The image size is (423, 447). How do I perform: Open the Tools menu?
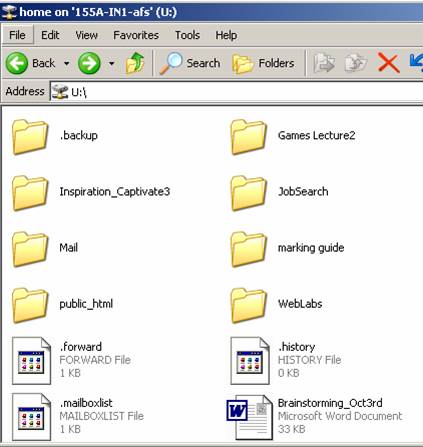[x=187, y=35]
